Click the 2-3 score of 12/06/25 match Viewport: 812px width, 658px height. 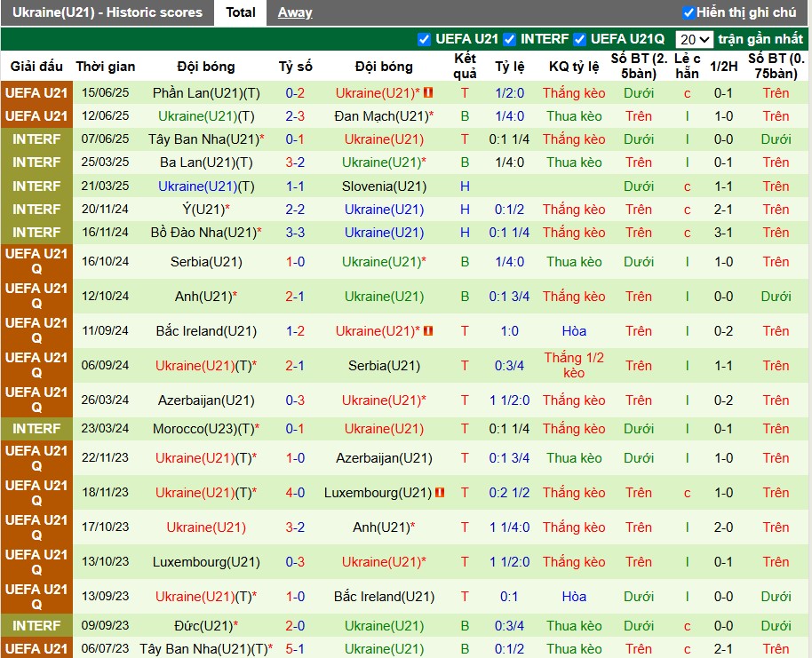click(x=295, y=116)
